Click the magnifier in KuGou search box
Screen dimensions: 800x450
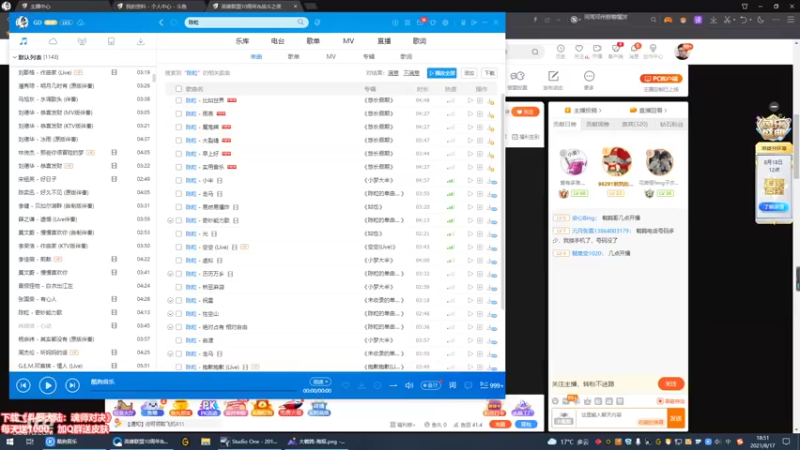click(301, 22)
